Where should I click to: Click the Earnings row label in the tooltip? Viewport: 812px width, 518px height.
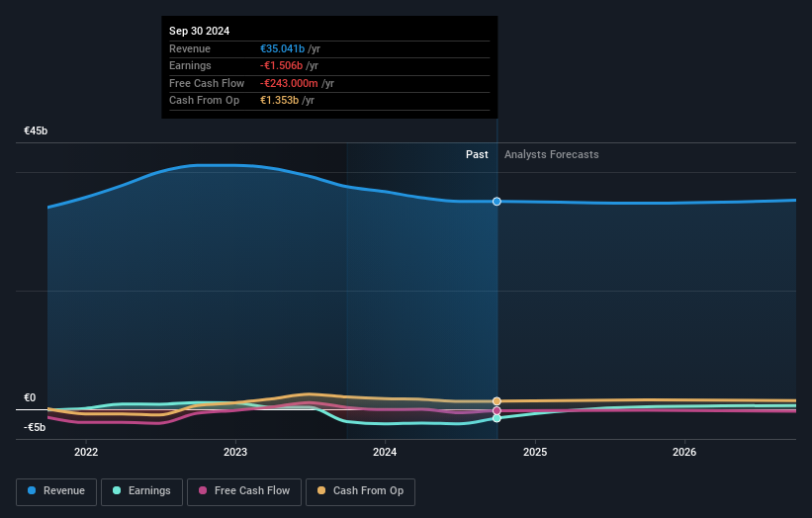(190, 65)
